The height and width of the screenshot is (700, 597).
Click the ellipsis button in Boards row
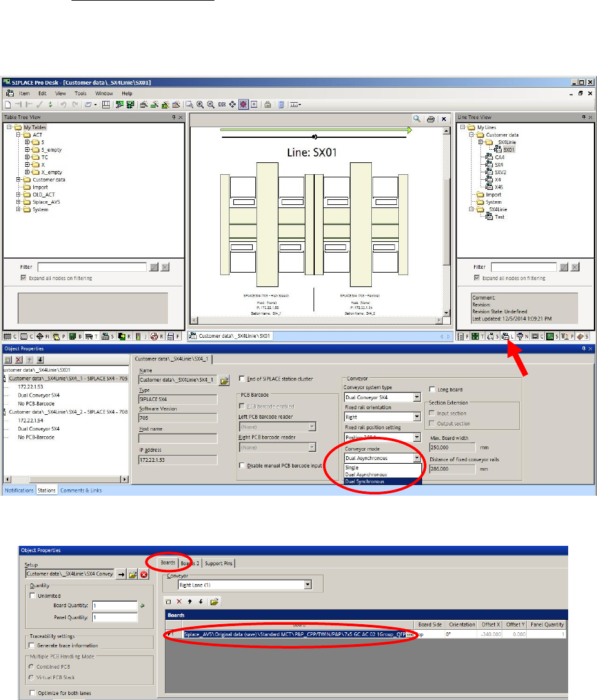pyautogui.click(x=409, y=634)
